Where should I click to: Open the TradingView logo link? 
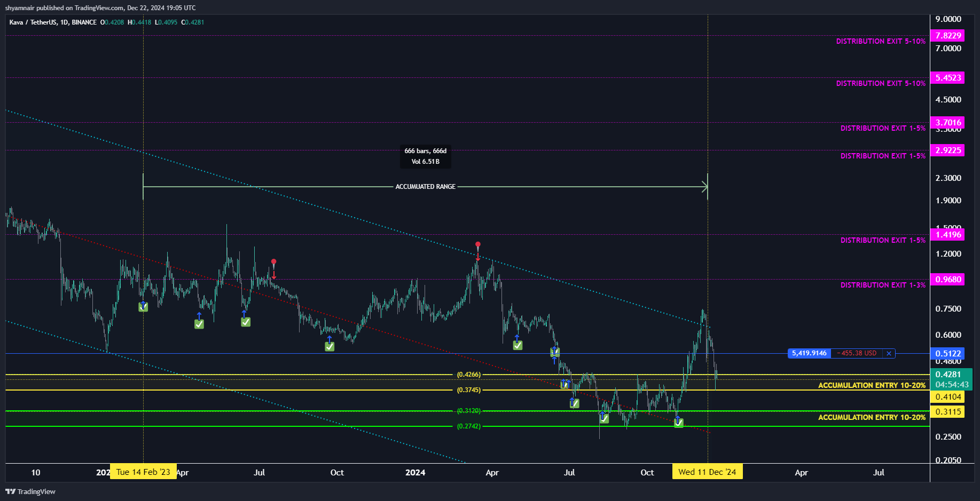point(30,491)
